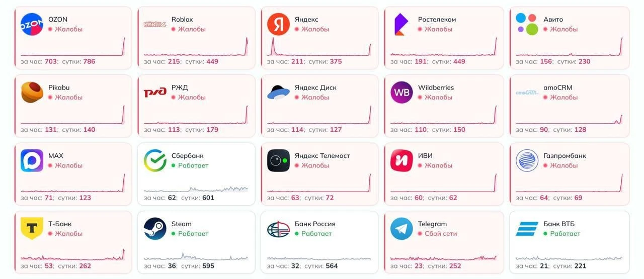
Task: Open the Roblox logo icon
Action: tap(155, 24)
